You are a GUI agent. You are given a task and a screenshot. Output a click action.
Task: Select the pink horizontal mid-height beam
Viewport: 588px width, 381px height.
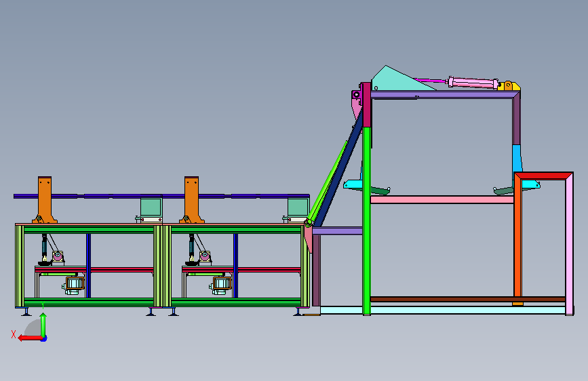(442, 199)
